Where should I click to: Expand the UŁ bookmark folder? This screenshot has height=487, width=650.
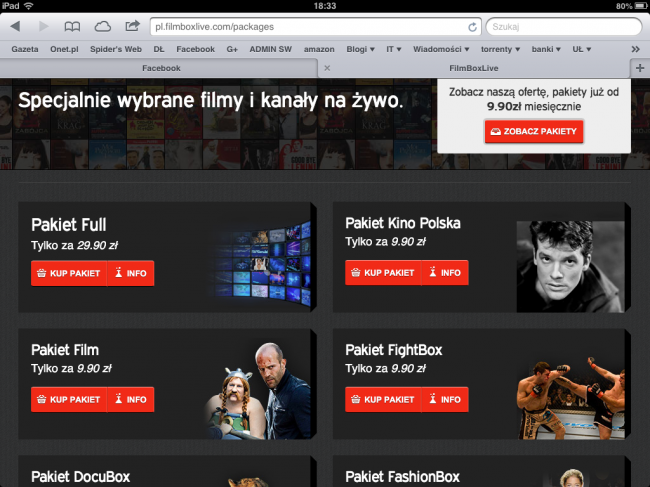582,49
